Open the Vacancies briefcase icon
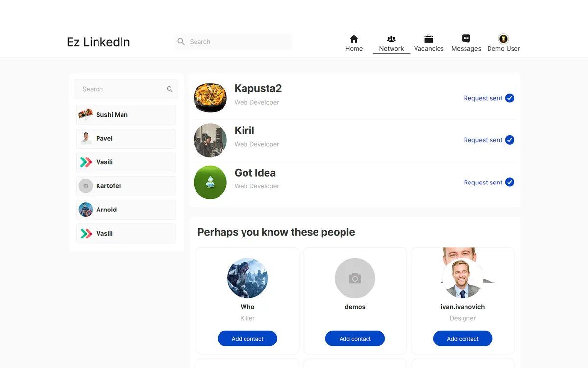588x368 pixels. pyautogui.click(x=429, y=39)
